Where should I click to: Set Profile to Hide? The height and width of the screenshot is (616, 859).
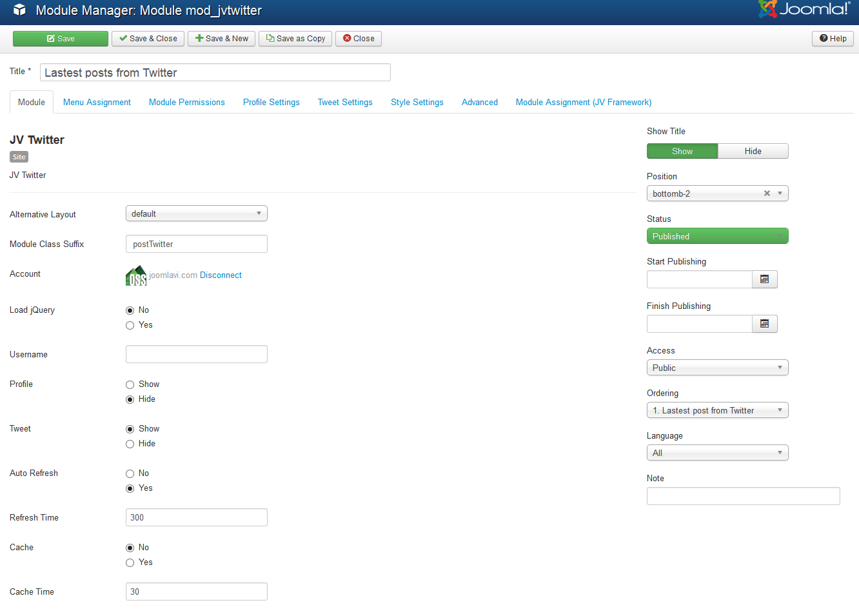130,400
